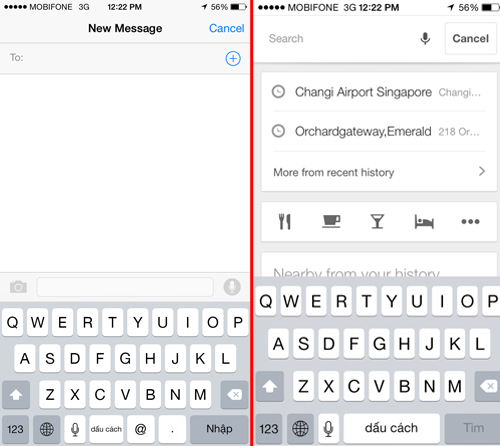500x446 pixels.
Task: Expand More from recent history
Action: [x=379, y=172]
